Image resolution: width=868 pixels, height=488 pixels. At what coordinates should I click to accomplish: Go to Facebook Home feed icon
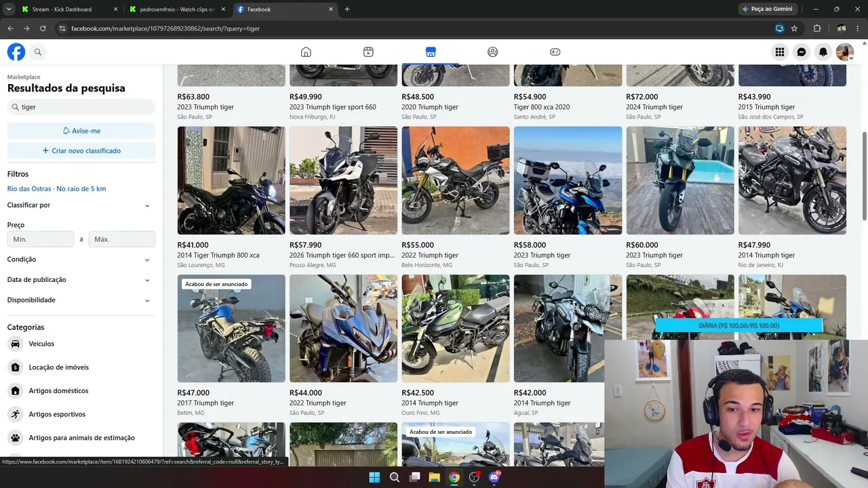point(306,52)
